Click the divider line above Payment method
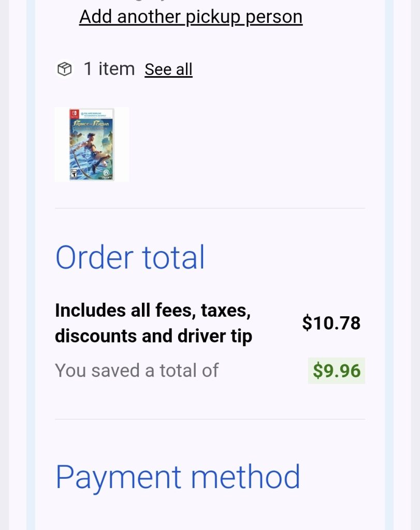 (210, 419)
